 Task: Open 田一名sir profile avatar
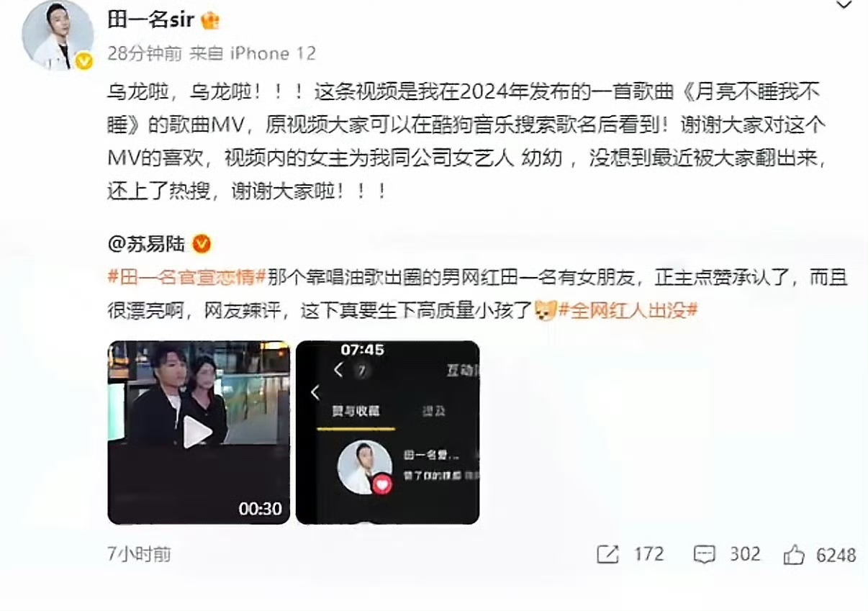point(57,35)
